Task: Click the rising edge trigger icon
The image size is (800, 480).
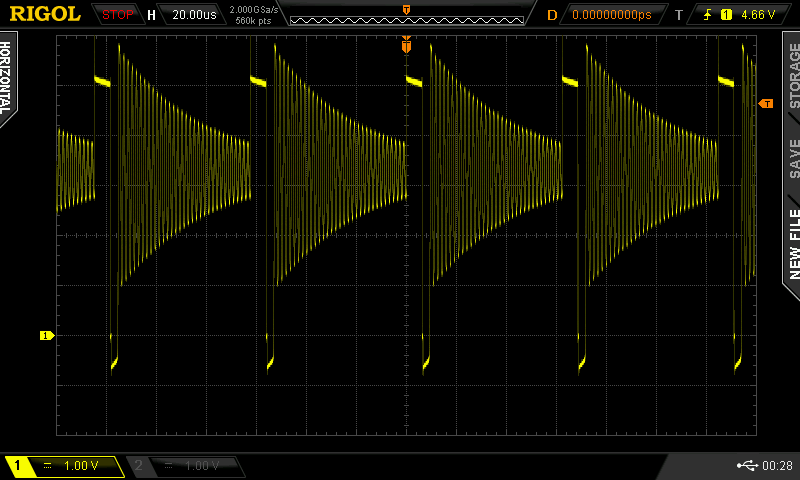Action: [708, 15]
